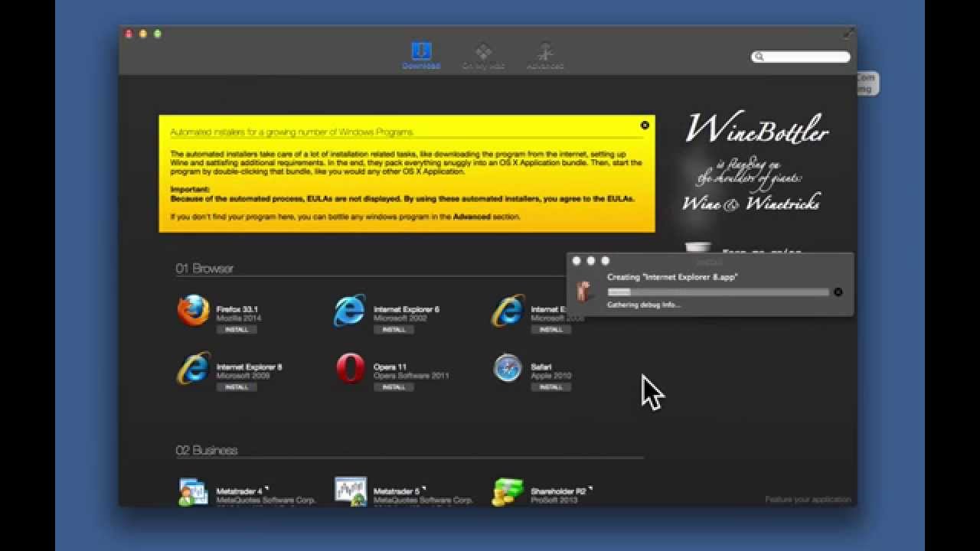Click the Internet Explorer 7 icon

click(508, 311)
